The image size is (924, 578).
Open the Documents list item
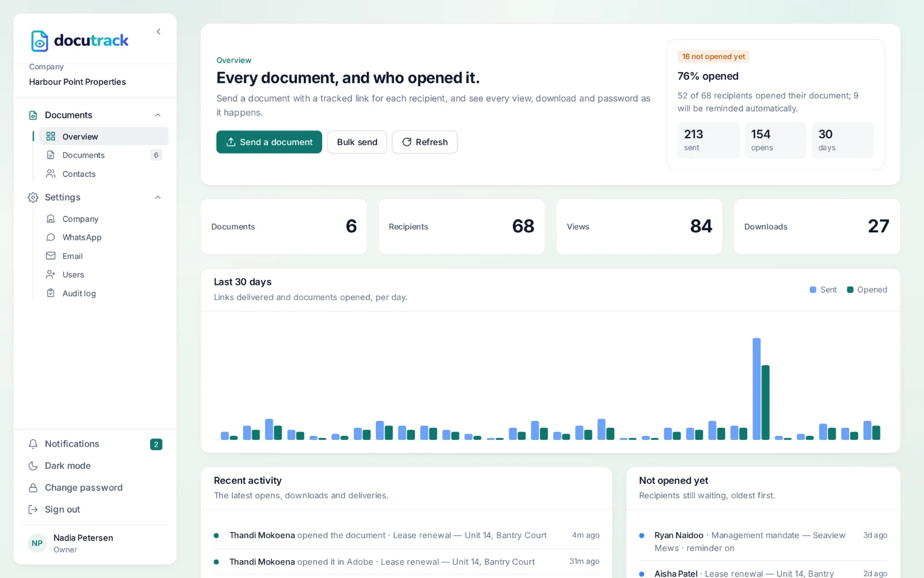[x=104, y=155]
